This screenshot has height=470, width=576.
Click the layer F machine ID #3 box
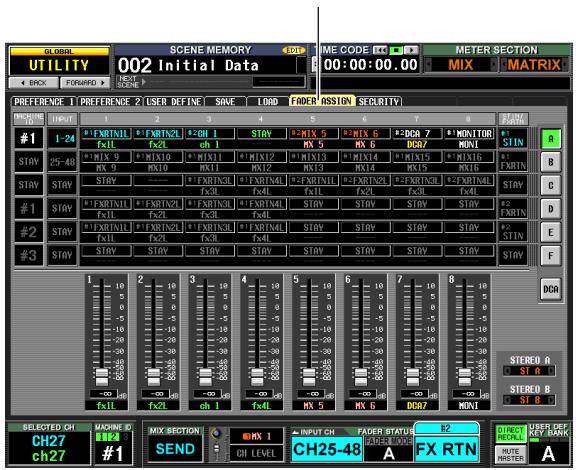[29, 255]
